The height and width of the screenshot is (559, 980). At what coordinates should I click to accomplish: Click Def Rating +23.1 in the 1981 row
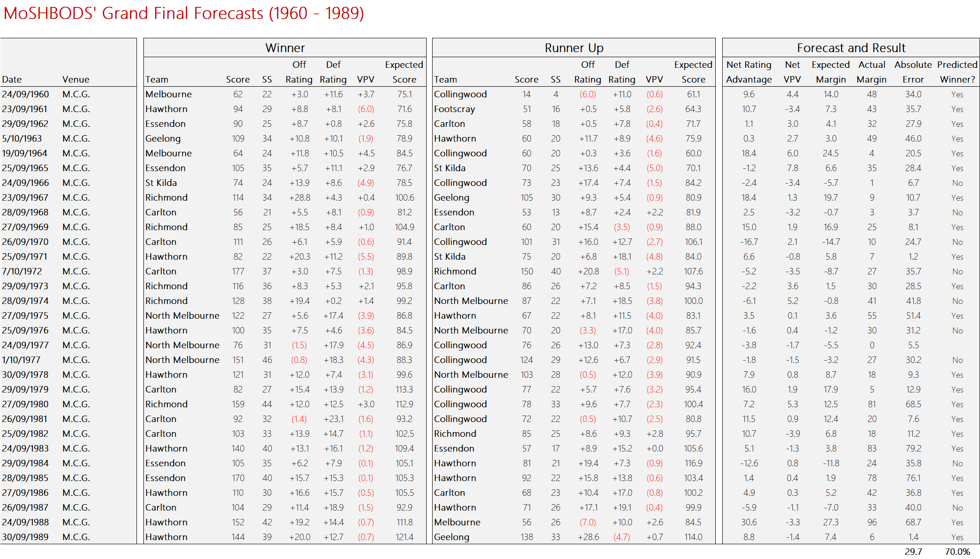click(333, 419)
